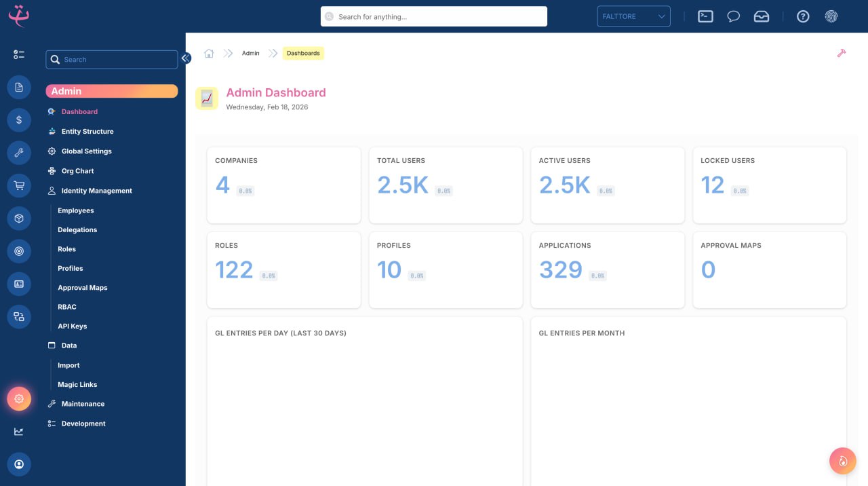Open Global Settings menu item
The width and height of the screenshot is (868, 486).
pyautogui.click(x=86, y=151)
